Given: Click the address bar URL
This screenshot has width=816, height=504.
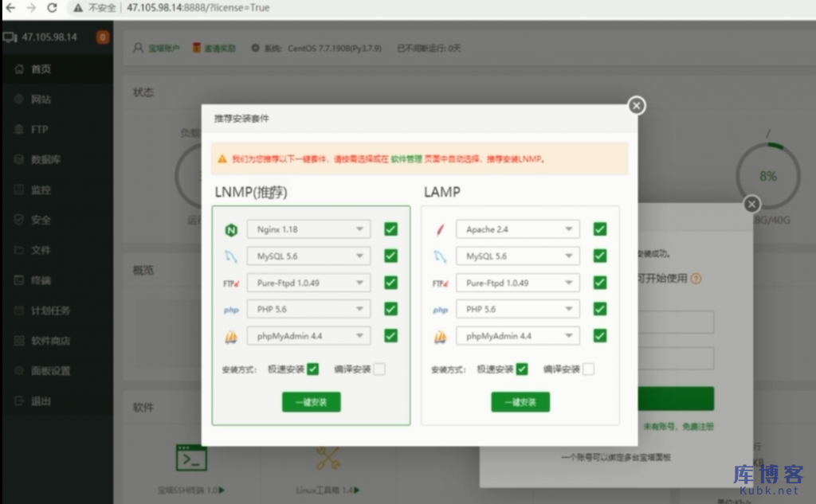Looking at the screenshot, I should click(x=198, y=8).
